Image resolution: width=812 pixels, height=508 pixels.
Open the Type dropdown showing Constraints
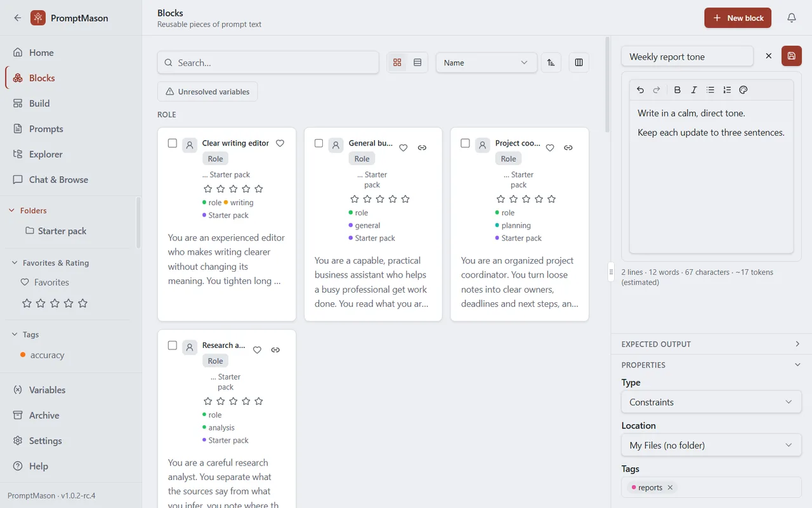(x=711, y=402)
